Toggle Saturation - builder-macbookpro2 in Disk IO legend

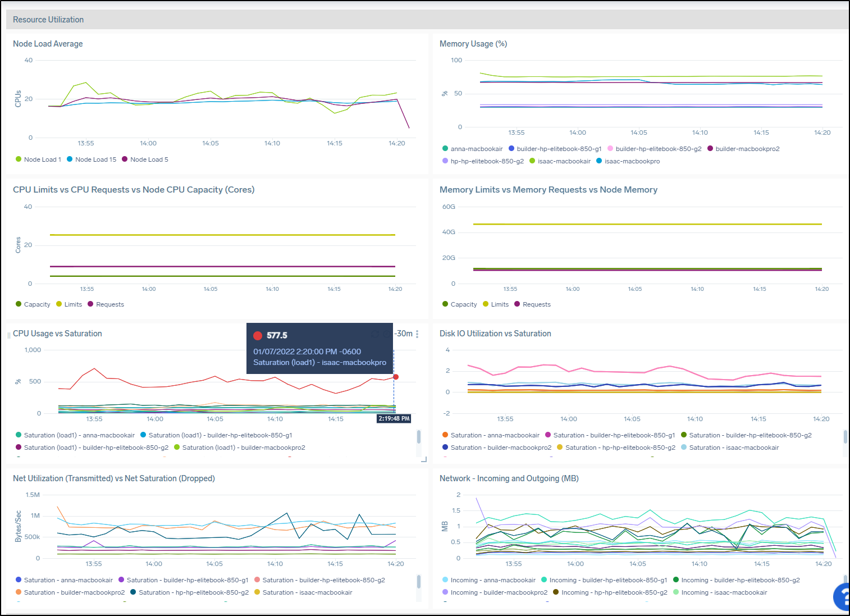pos(497,448)
